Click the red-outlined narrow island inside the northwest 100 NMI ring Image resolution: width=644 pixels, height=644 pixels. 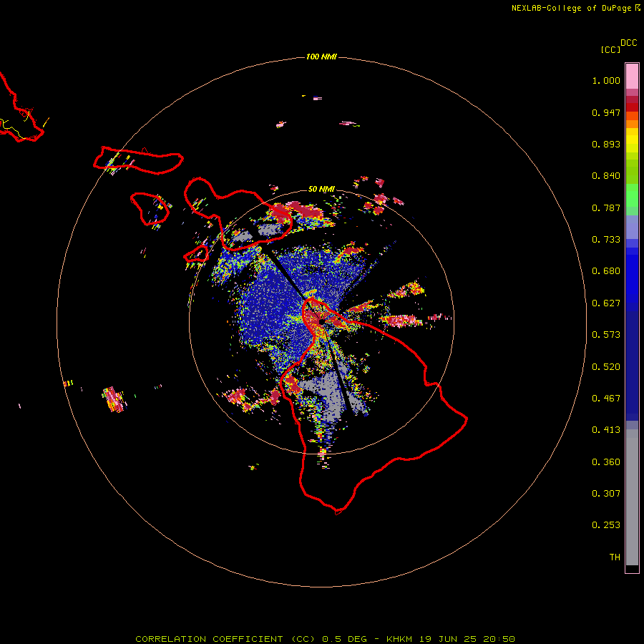point(138,160)
